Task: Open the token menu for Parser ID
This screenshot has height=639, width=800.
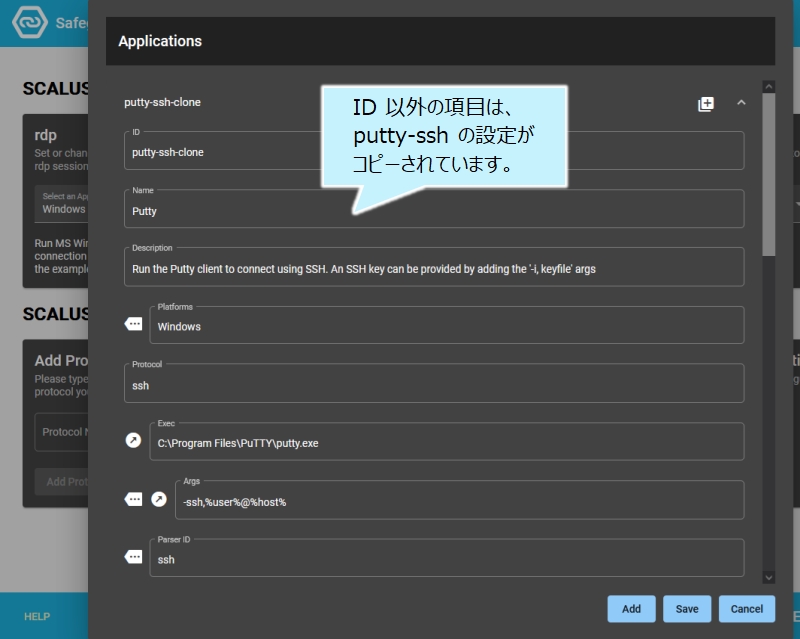Action: 134,557
